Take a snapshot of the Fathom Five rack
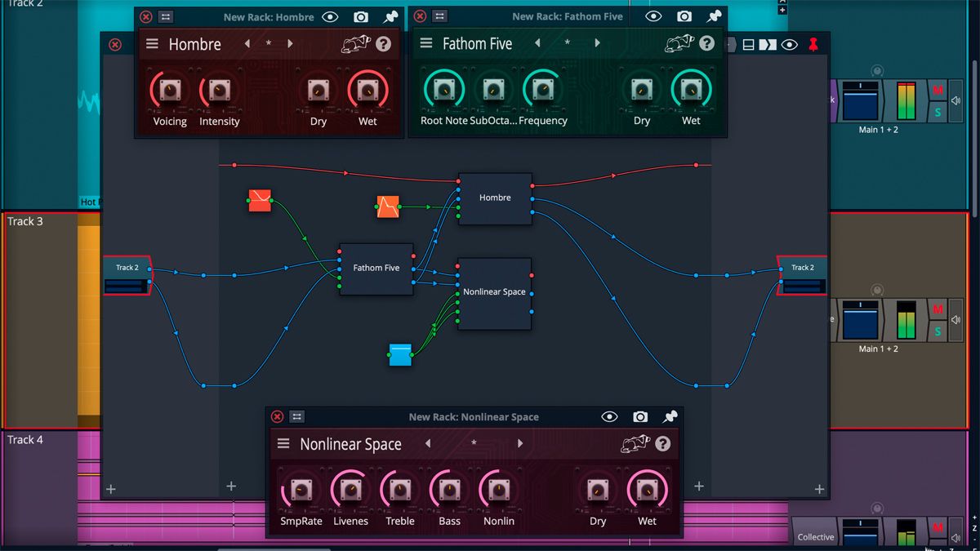This screenshot has height=551, width=980. [x=686, y=16]
